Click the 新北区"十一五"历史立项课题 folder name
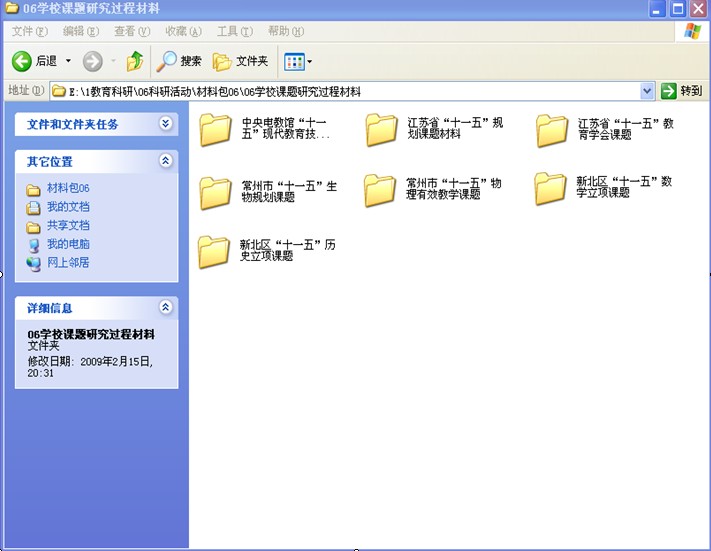The width and height of the screenshot is (711, 551). pyautogui.click(x=287, y=250)
